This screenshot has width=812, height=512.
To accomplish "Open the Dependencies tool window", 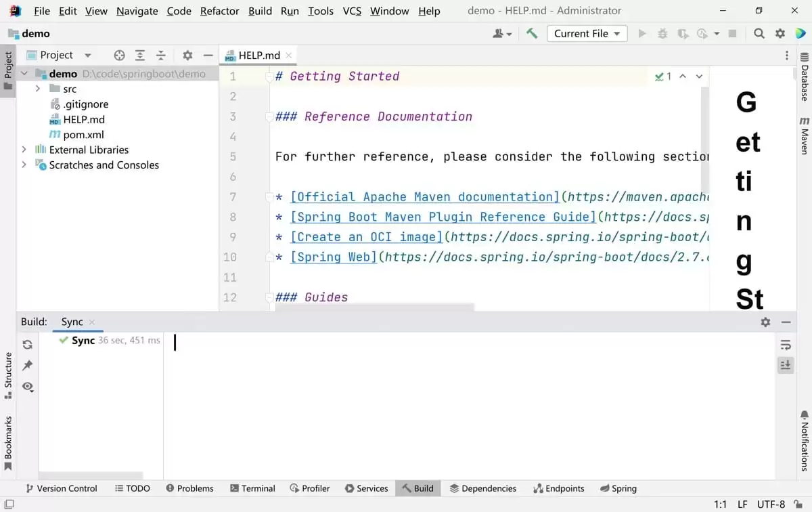I will [x=482, y=488].
